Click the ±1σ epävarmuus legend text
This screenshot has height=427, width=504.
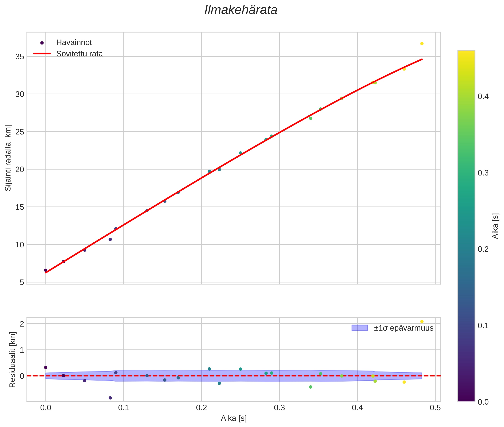(404, 328)
